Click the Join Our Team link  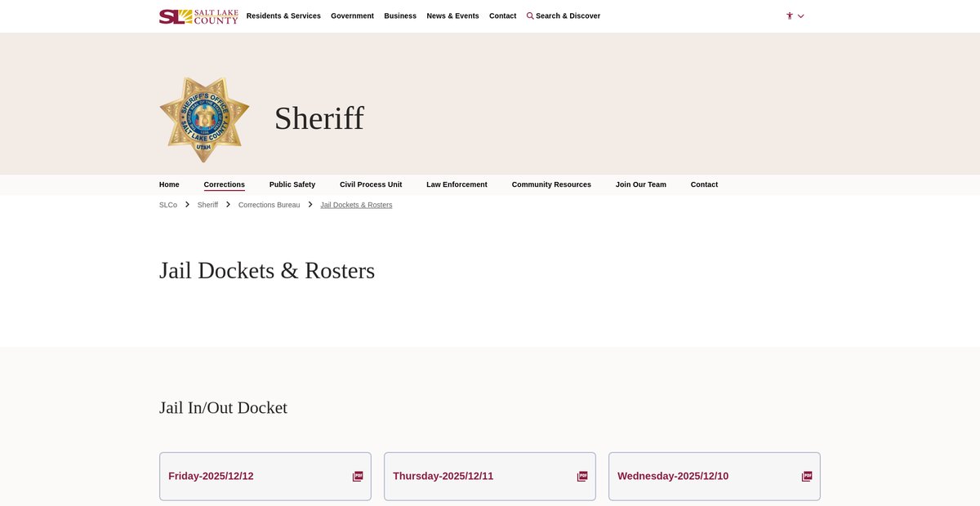641,184
